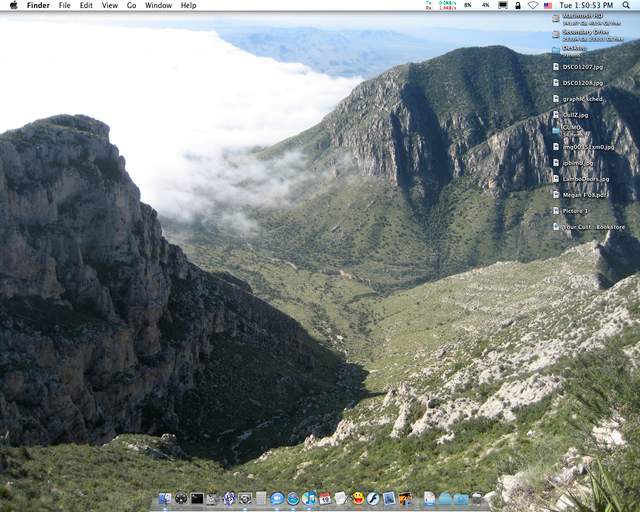640x512 pixels.
Task: Select the jpg file above the CUMO folder
Action: (x=571, y=115)
